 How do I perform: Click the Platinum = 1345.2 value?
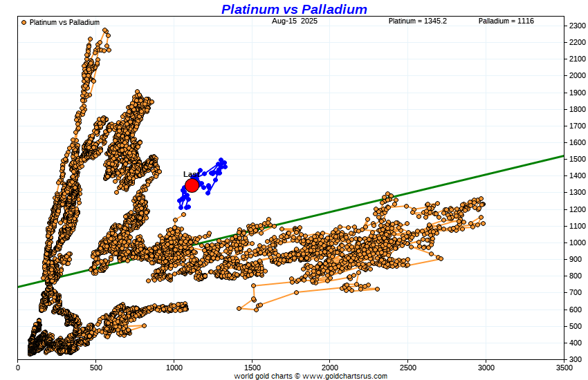tap(417, 21)
